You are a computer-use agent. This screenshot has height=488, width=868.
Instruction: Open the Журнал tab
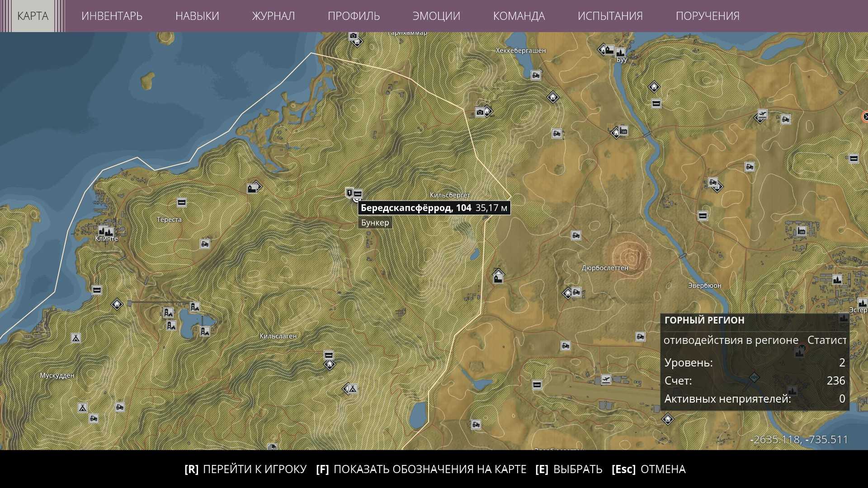tap(273, 16)
